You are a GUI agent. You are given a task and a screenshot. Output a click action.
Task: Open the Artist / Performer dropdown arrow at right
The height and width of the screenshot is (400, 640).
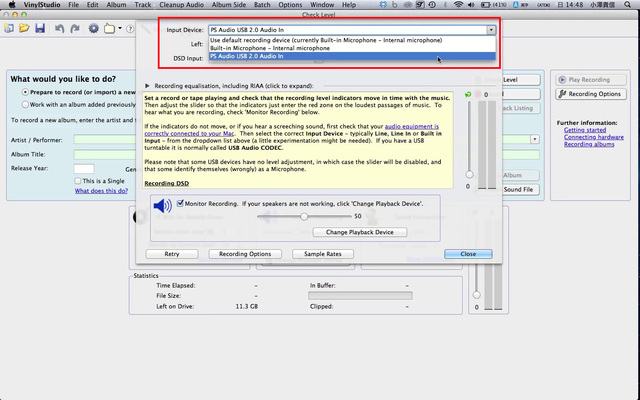point(535,140)
